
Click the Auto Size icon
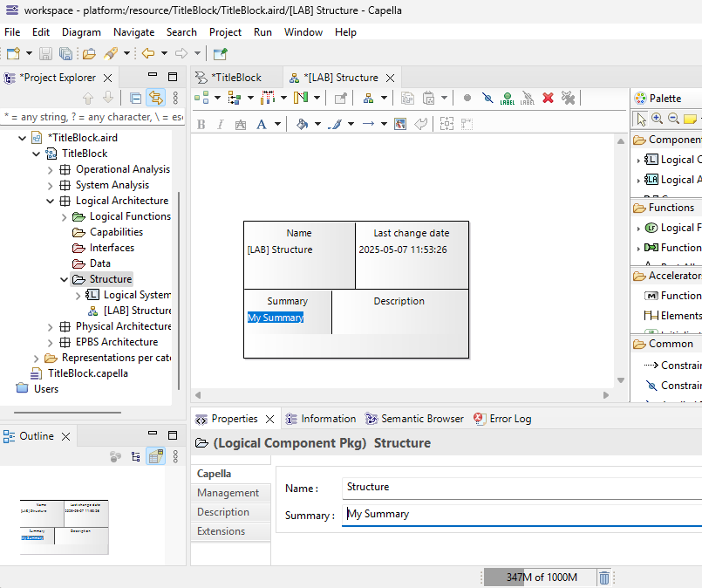pyautogui.click(x=446, y=124)
